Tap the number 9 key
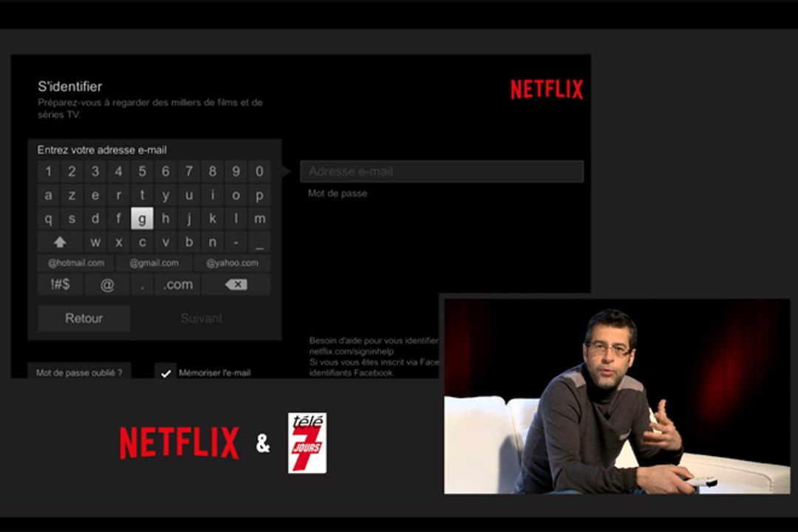 coord(236,171)
